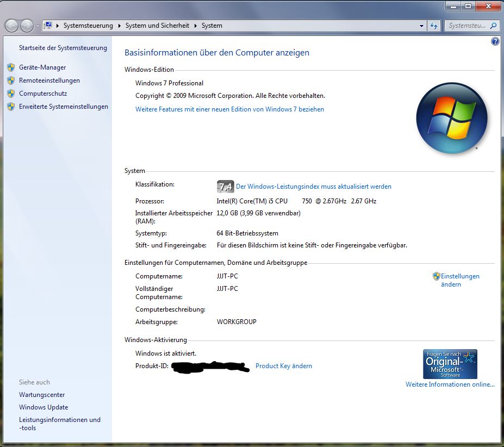Click the Forward navigation arrow button

coord(27,26)
